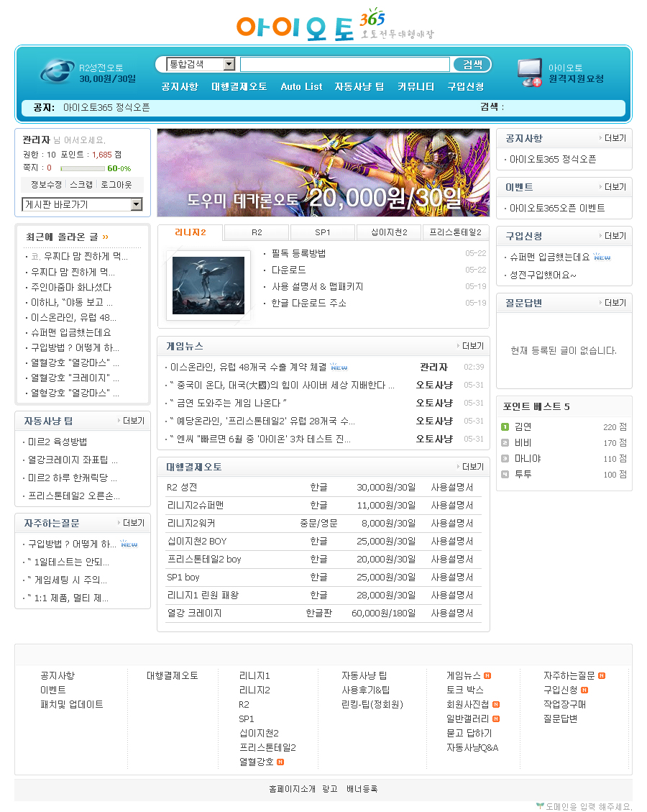The image size is (647, 812).
Task: Click the N badge next to footer 구입신청
Action: (584, 690)
